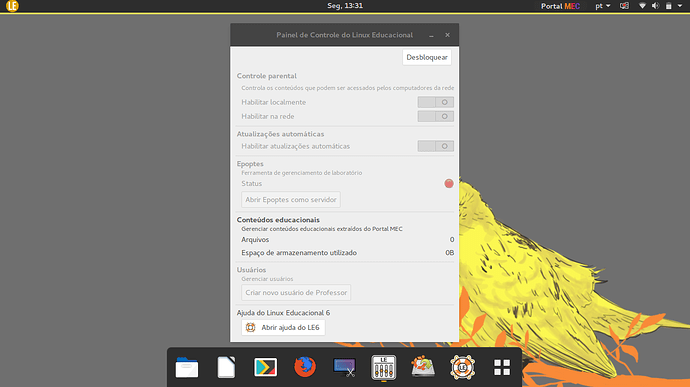Open the LE logo menu in the top bar
Viewport: 690px width, 387px height.
tap(12, 6)
